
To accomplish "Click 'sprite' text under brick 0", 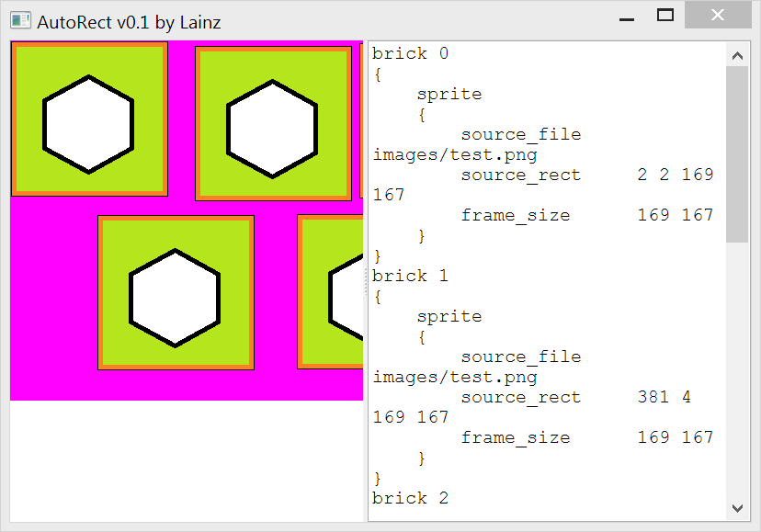I will coord(449,94).
